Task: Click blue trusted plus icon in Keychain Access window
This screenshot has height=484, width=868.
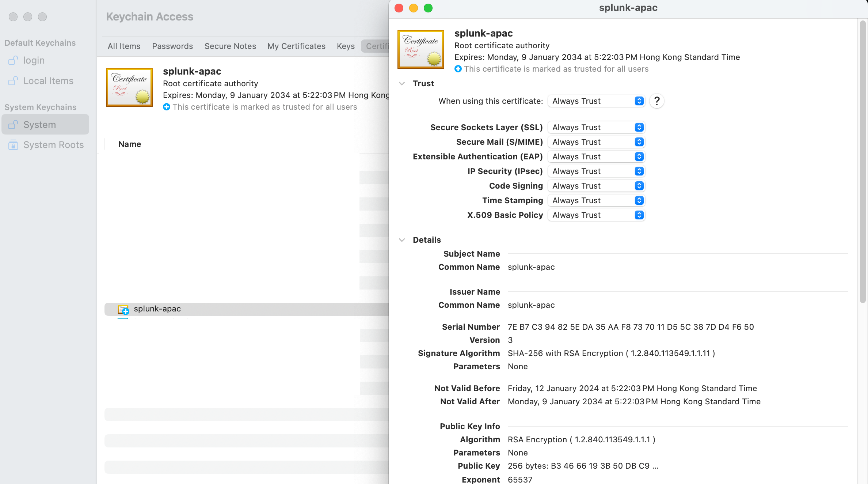Action: point(167,107)
